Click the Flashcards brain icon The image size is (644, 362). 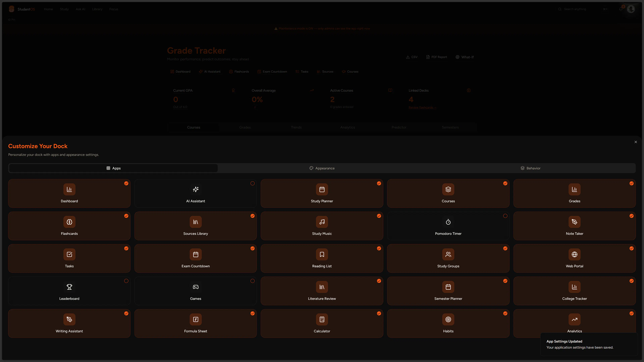point(69,222)
